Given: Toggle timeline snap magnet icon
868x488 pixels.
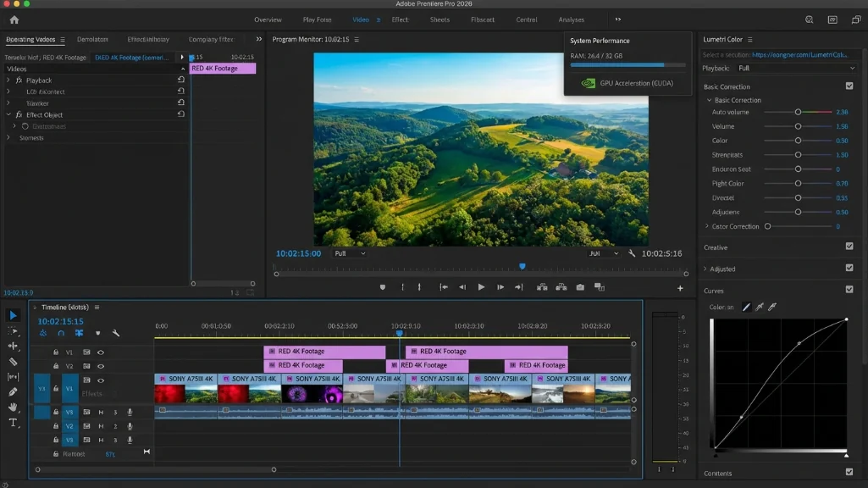Looking at the screenshot, I should (x=61, y=334).
